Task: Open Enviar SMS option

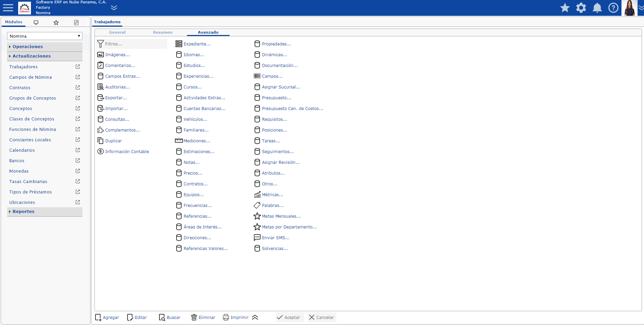Action: [x=271, y=238]
